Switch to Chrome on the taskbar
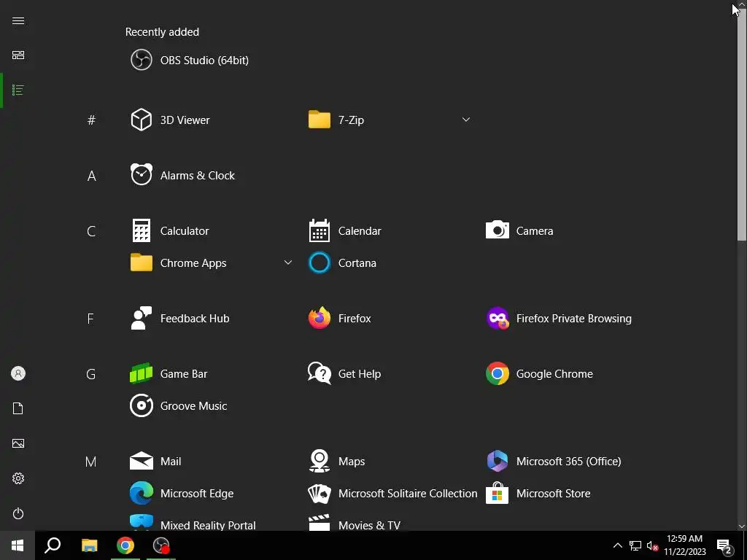This screenshot has width=747, height=560. click(x=125, y=545)
